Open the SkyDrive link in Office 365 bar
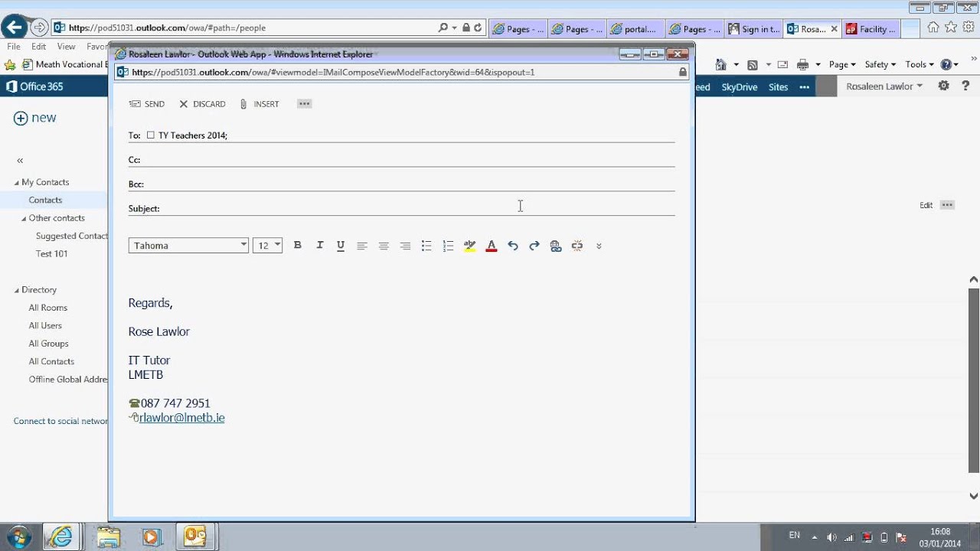Screen dimensions: 980x551 pos(740,86)
